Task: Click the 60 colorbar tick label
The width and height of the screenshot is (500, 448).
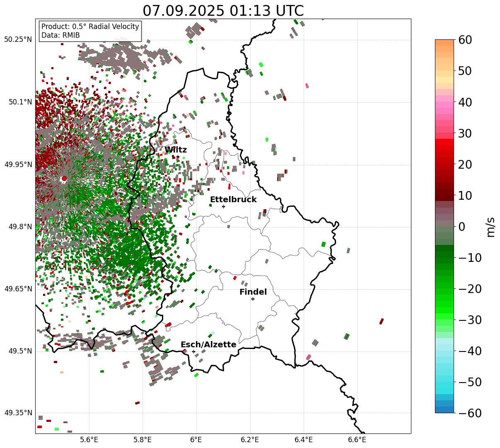Action: pyautogui.click(x=466, y=40)
